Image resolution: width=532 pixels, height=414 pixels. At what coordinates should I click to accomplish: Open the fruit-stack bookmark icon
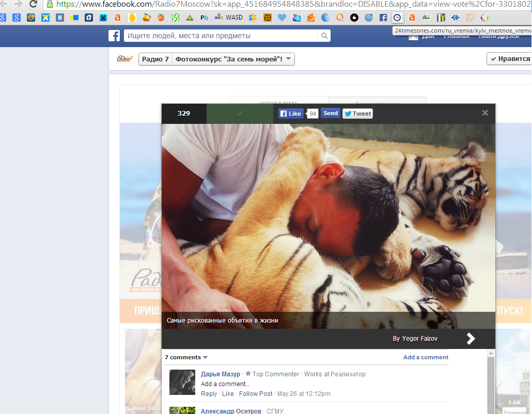pyautogui.click(x=147, y=17)
